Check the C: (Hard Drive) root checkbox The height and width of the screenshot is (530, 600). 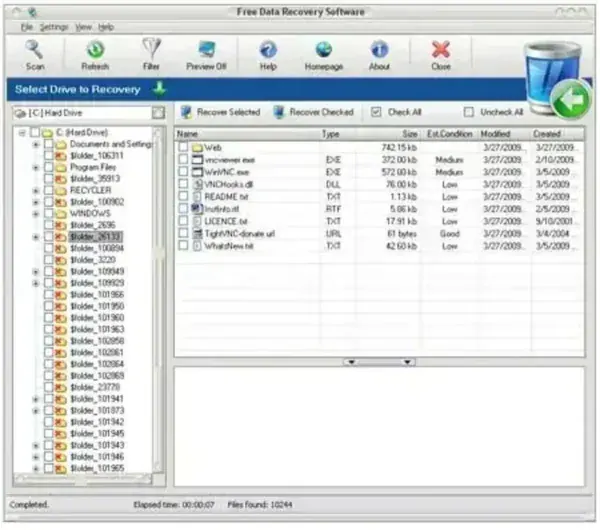[35, 132]
